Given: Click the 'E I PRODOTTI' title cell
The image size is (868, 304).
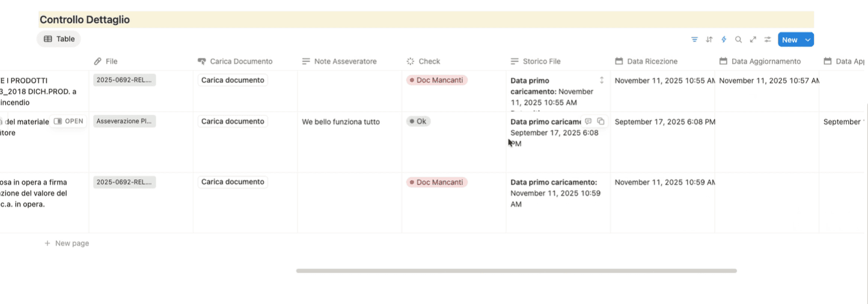Looking at the screenshot, I should (x=38, y=91).
